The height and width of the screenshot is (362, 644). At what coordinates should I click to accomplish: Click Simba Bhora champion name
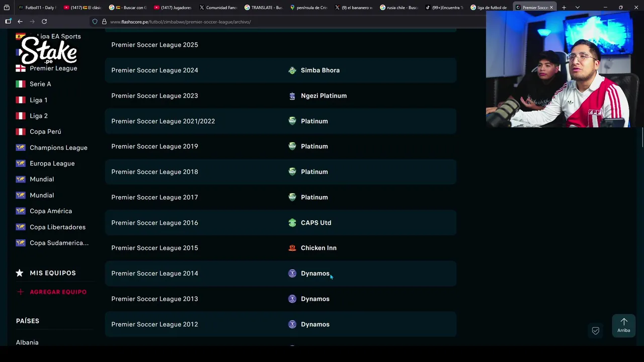320,70
